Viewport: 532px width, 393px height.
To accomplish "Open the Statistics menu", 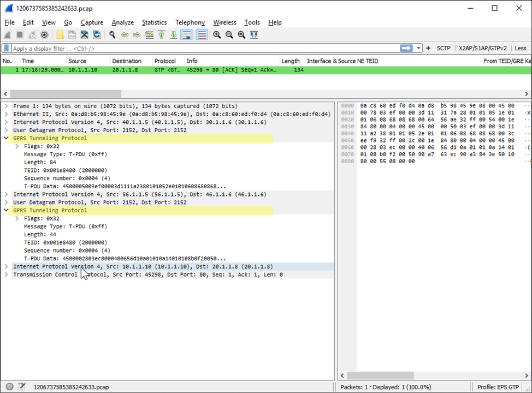I will click(154, 22).
